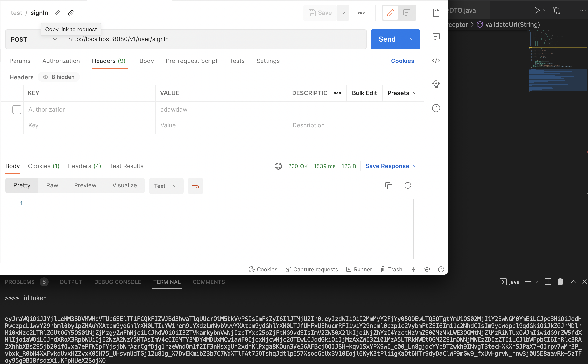Open Bootcamp graduation cap icon
Image resolution: width=588 pixels, height=364 pixels.
(427, 269)
